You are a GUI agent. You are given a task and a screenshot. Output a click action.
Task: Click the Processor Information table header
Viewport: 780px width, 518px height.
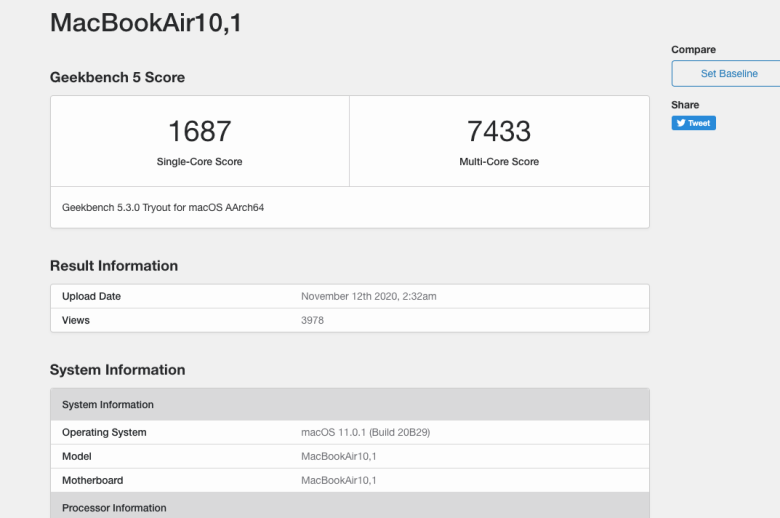(114, 507)
